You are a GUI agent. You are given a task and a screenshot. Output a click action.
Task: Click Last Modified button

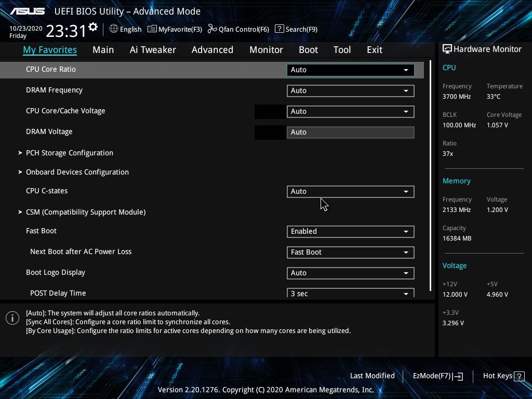pyautogui.click(x=372, y=376)
